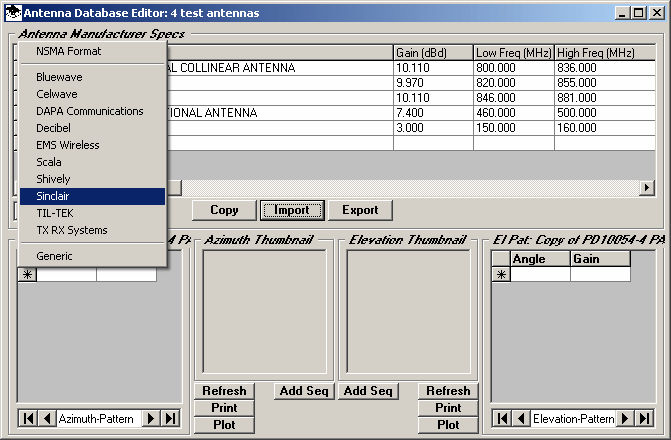671x440 pixels.
Task: Click the specs table scroll right arrow
Action: coord(647,187)
